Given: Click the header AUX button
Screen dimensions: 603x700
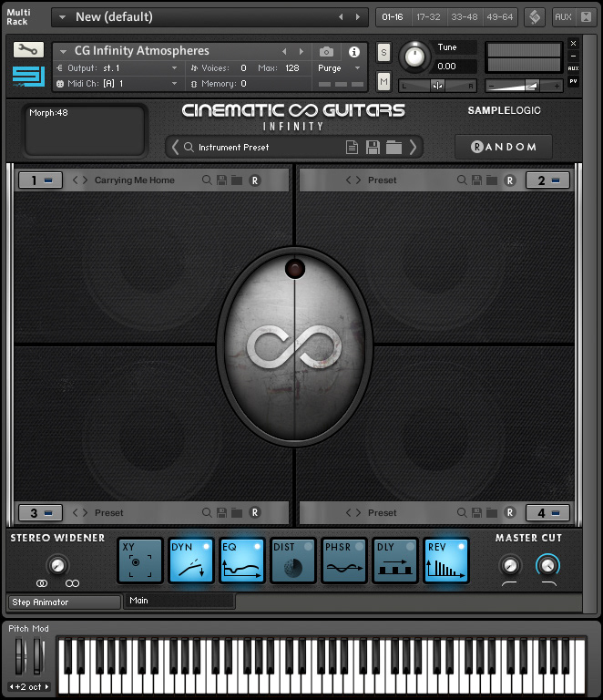Looking at the screenshot, I should click(563, 17).
